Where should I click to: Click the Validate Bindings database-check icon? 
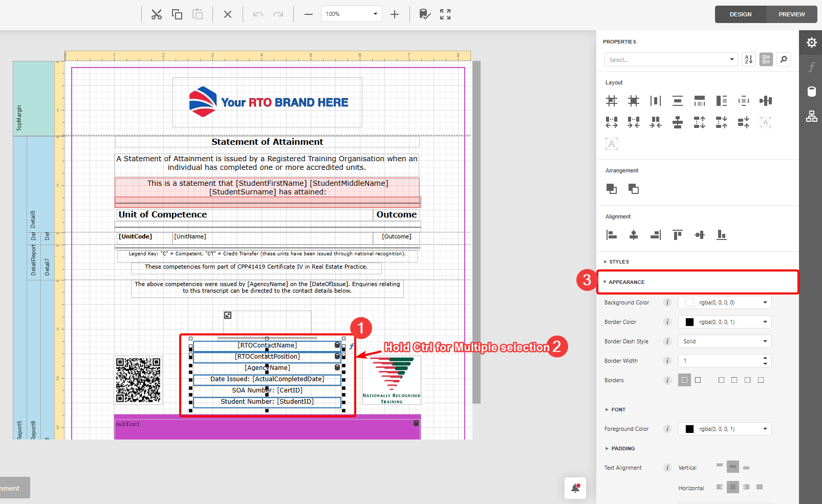click(424, 14)
